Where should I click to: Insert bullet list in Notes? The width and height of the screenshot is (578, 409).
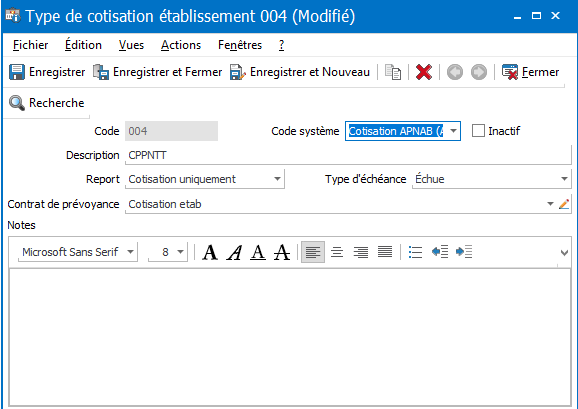[415, 252]
